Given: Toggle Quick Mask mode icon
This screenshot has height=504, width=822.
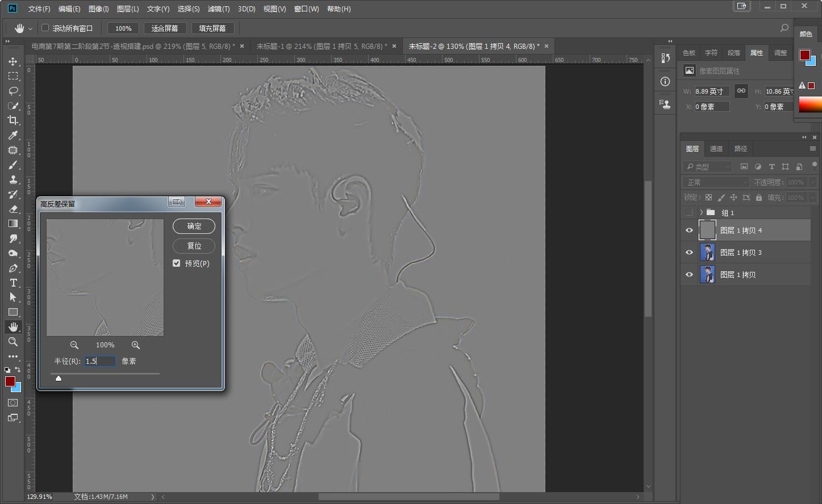Looking at the screenshot, I should (13, 402).
